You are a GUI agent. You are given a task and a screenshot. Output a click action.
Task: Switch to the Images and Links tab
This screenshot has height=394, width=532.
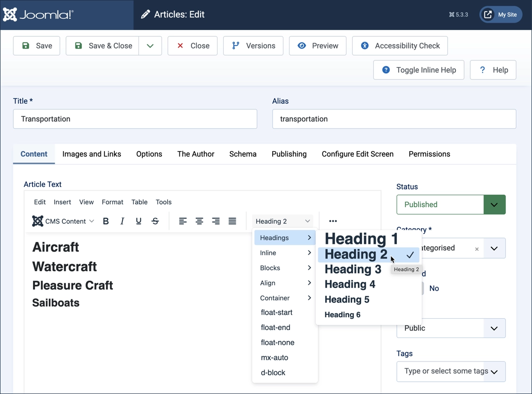[x=92, y=154]
